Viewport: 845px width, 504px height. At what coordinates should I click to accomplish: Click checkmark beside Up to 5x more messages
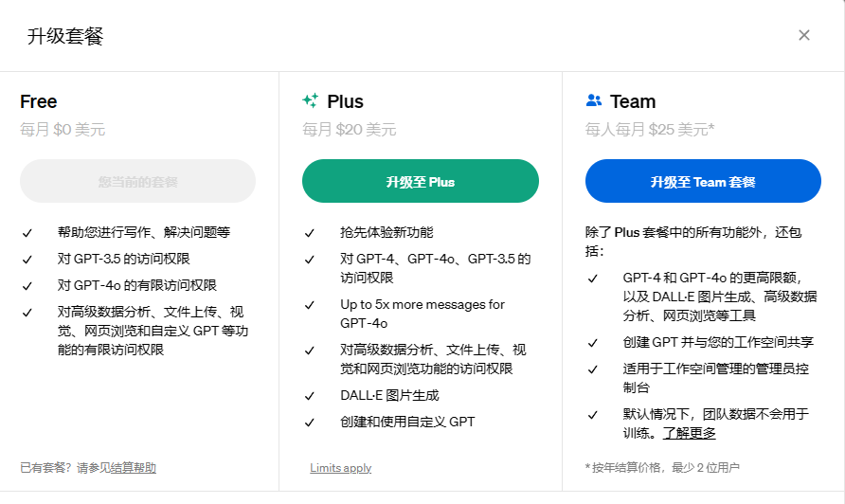click(310, 305)
